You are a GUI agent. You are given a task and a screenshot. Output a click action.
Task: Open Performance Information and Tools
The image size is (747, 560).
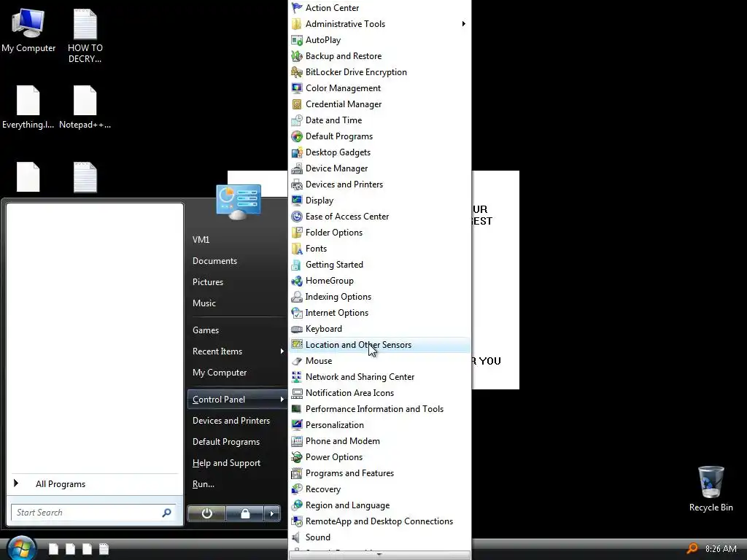374,409
